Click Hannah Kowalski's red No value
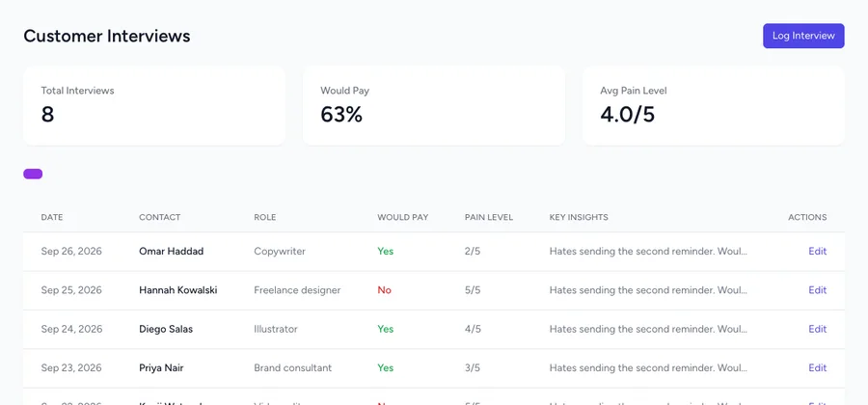Screen dimensions: 868x405 (384, 290)
